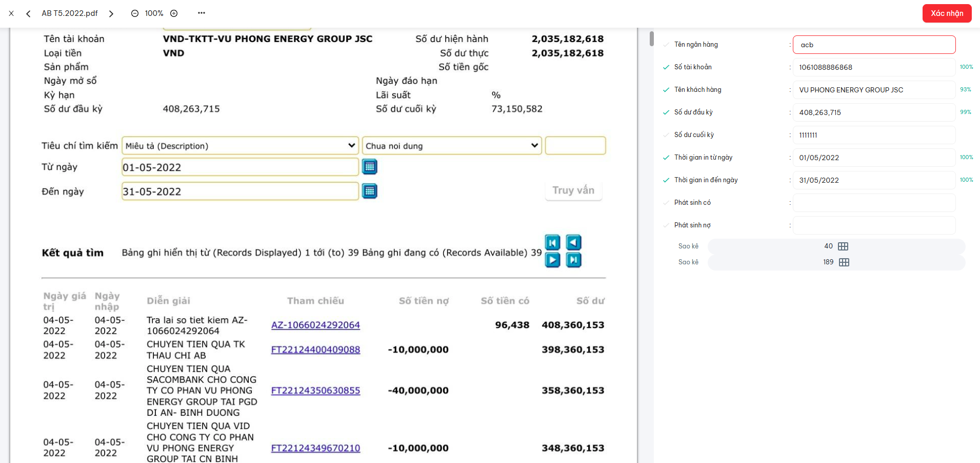The image size is (980, 463).
Task: Click the empty Phát sinh có field
Action: 874,203
